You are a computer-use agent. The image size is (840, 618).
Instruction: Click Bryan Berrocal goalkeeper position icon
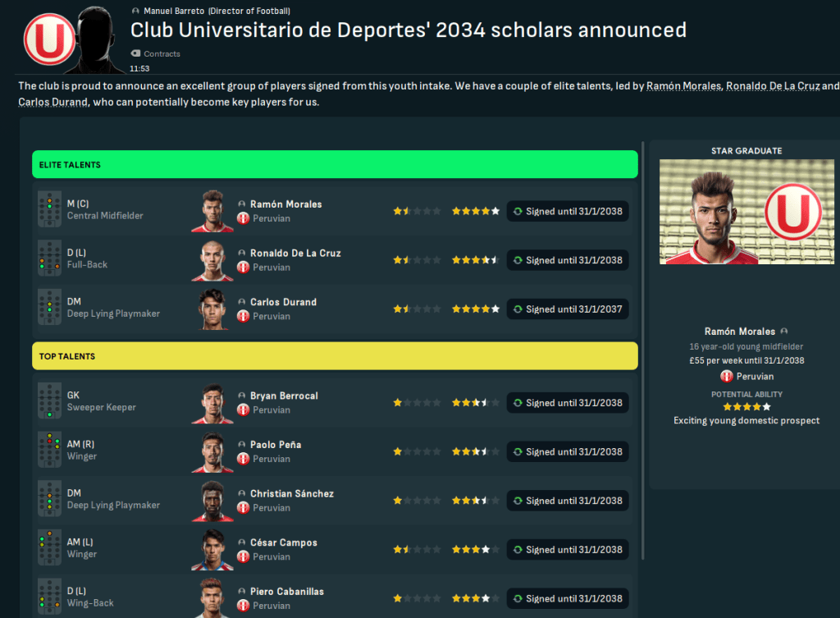[x=49, y=402]
